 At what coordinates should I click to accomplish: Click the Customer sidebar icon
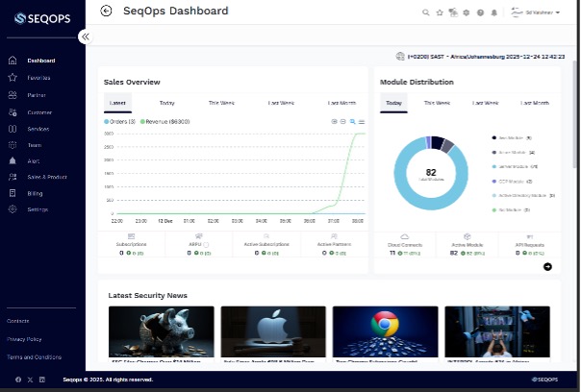pos(13,112)
